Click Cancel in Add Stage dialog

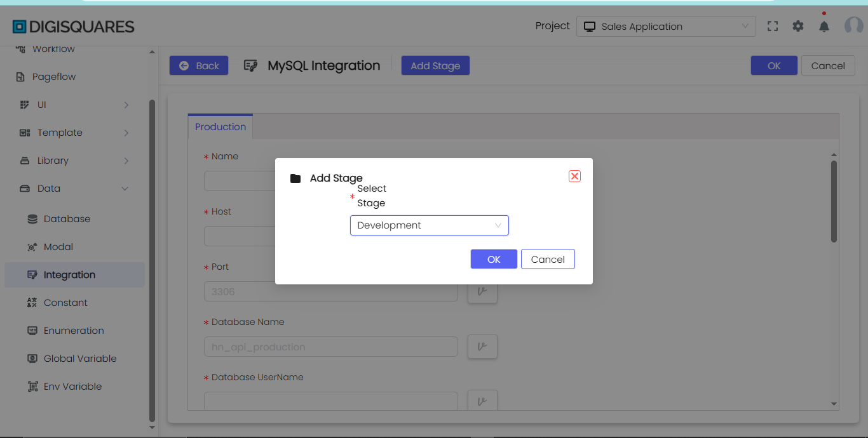[548, 259]
